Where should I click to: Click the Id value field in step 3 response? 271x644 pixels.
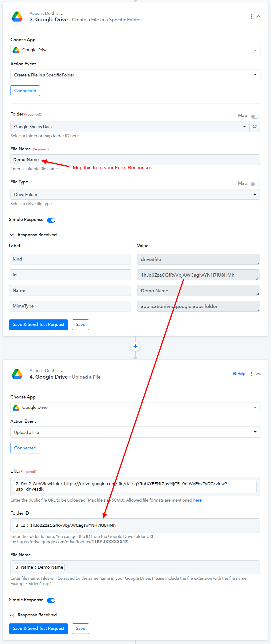tap(198, 275)
